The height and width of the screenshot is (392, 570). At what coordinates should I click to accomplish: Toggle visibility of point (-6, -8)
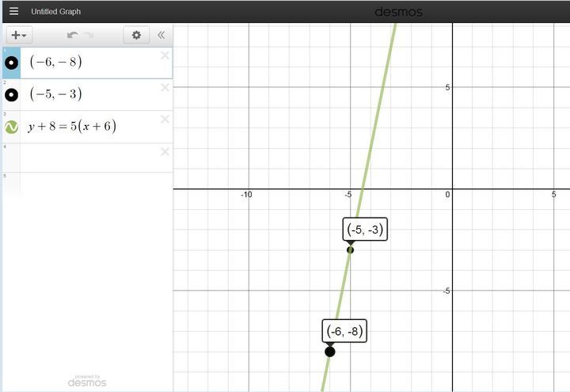[x=11, y=63]
